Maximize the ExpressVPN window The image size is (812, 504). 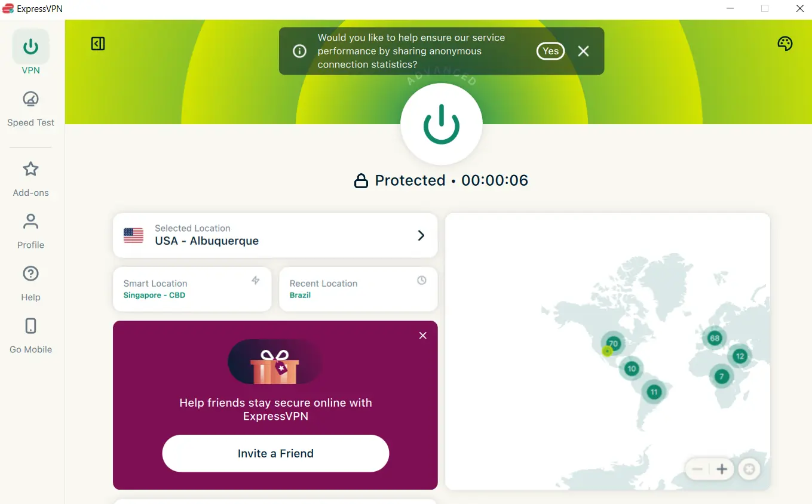765,8
